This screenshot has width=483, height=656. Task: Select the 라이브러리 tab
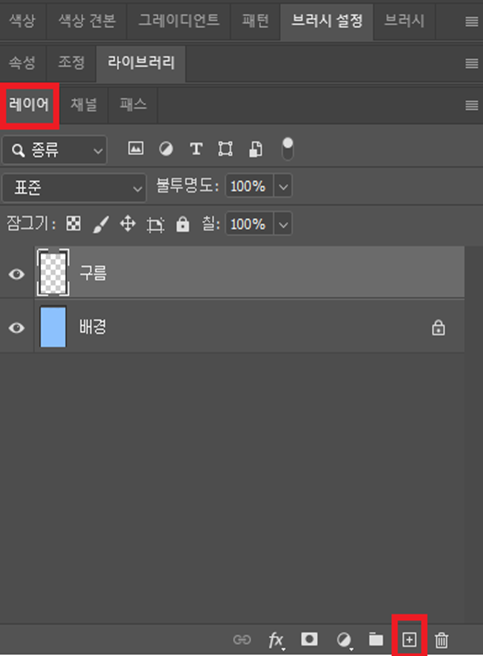pyautogui.click(x=141, y=62)
